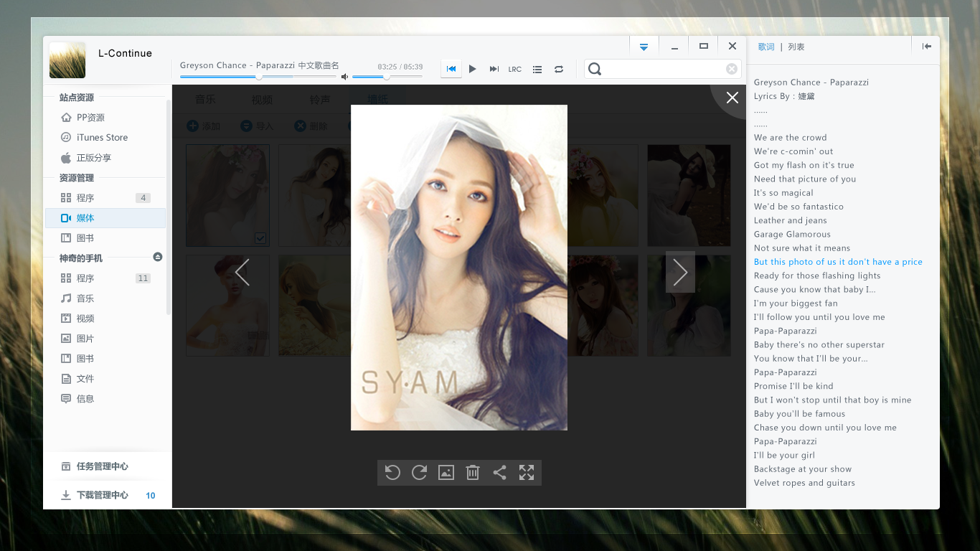Clear the search box with the X icon

pos(732,69)
